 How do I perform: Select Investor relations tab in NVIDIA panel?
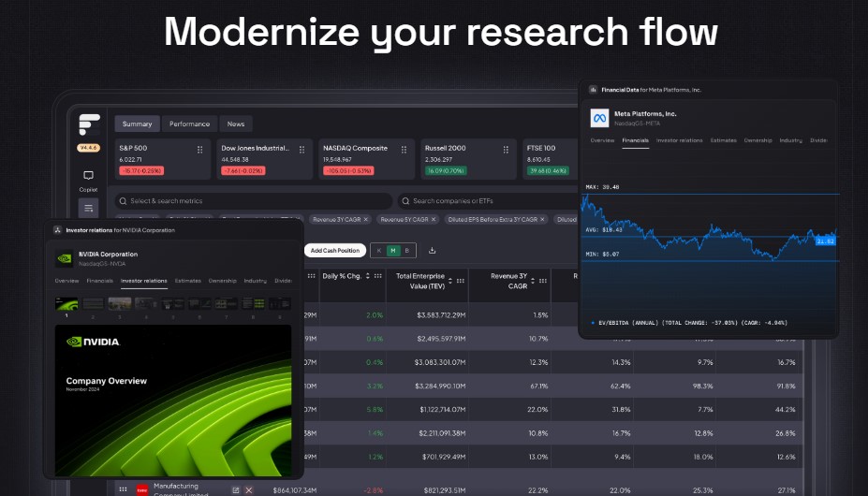[x=144, y=281]
